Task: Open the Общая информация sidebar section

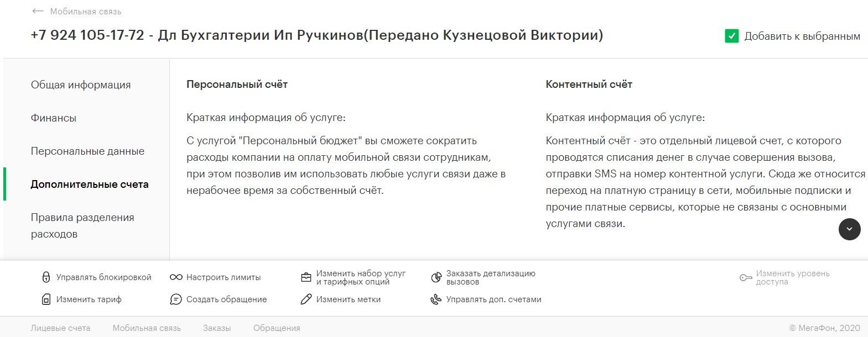Action: click(81, 85)
